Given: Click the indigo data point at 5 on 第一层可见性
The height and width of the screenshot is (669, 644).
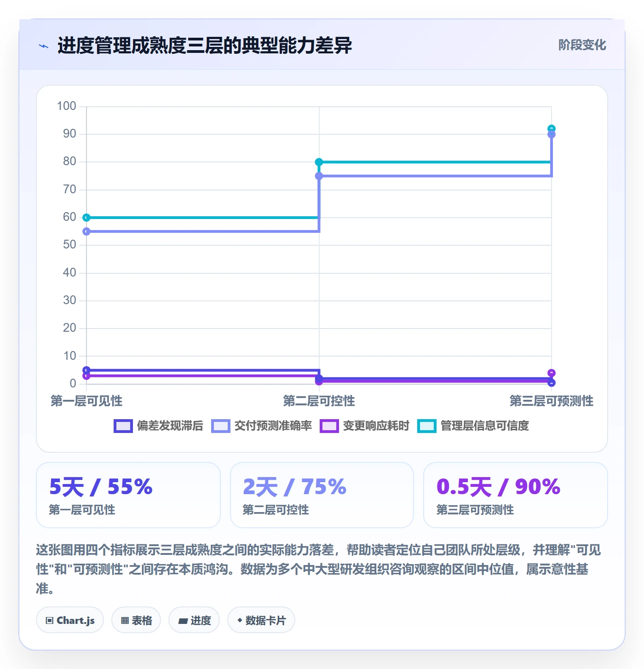Looking at the screenshot, I should pyautogui.click(x=86, y=370).
